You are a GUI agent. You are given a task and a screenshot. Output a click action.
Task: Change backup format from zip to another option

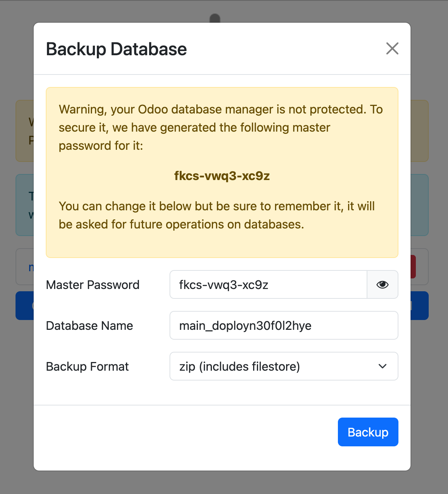click(284, 366)
